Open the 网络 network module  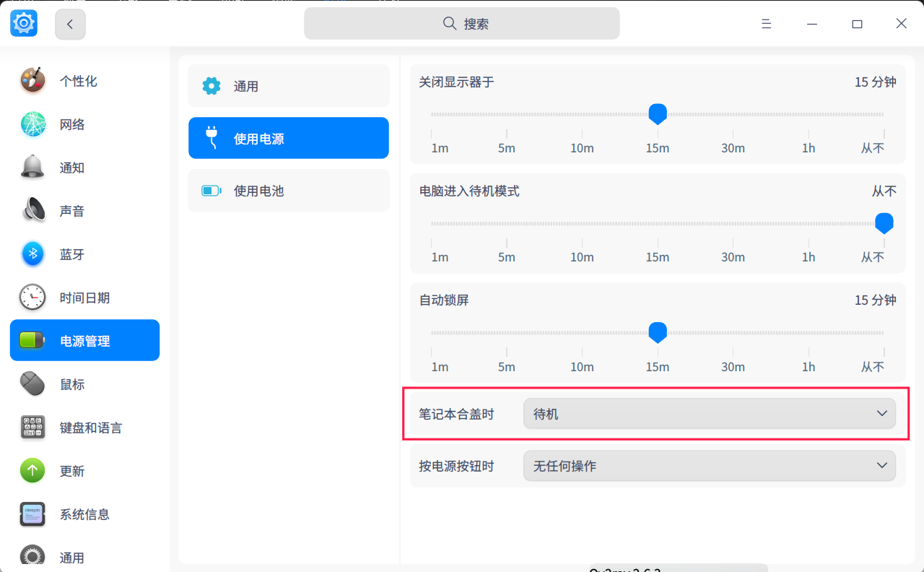click(84, 124)
